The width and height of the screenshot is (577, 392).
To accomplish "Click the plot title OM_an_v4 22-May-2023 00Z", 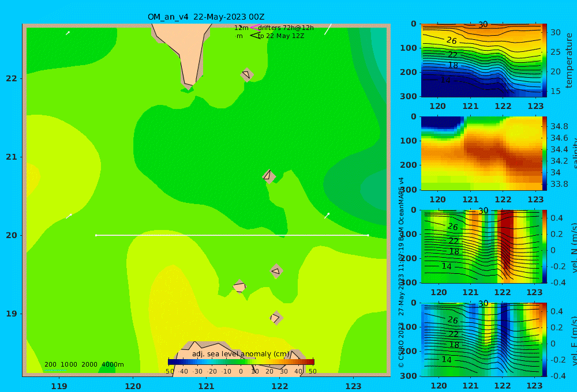I will [x=206, y=17].
